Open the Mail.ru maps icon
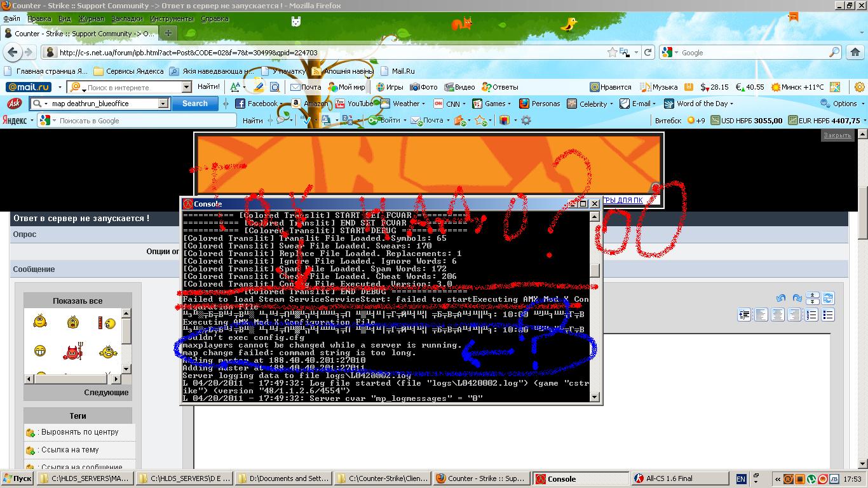The height and width of the screenshot is (488, 868). pyautogui.click(x=835, y=87)
